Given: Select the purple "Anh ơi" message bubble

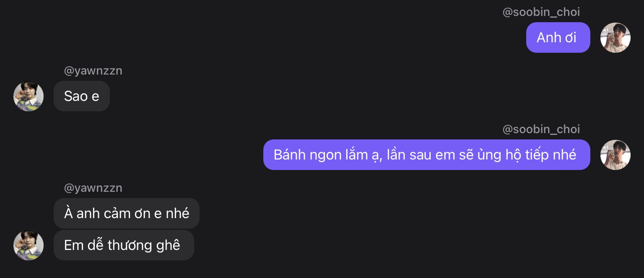Looking at the screenshot, I should point(558,38).
